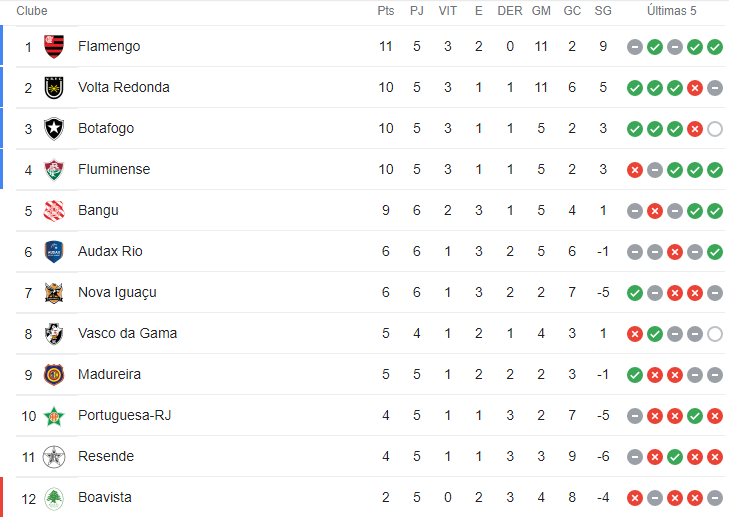Click the Pts column header
The image size is (729, 517).
coord(385,11)
